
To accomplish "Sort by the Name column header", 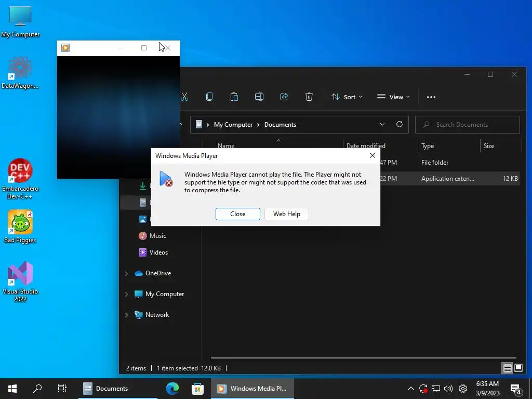I will (x=227, y=145).
